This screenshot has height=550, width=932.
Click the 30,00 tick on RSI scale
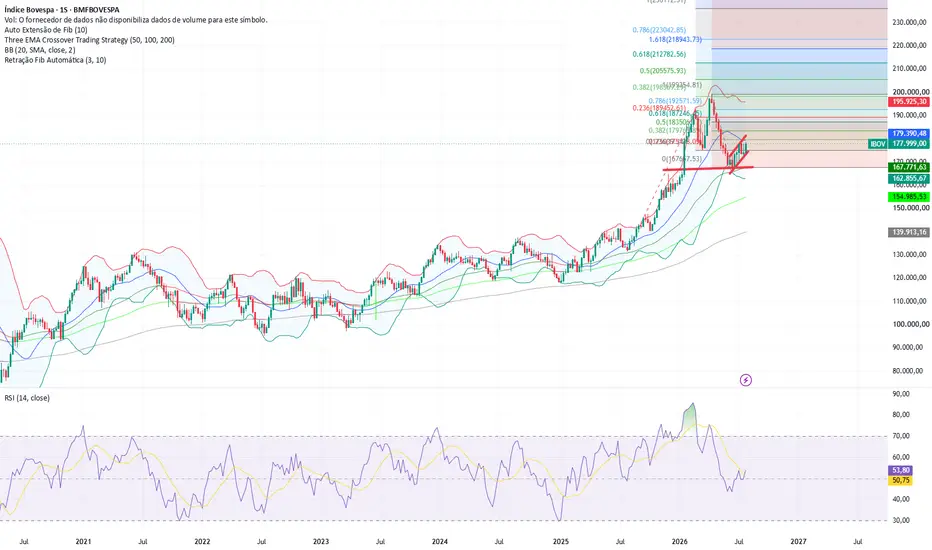click(901, 520)
